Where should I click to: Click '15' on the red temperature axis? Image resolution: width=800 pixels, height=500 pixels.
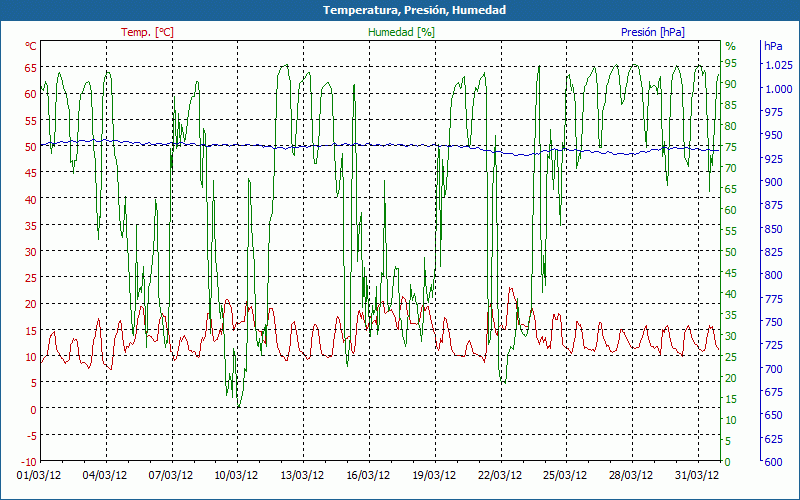pyautogui.click(x=31, y=331)
